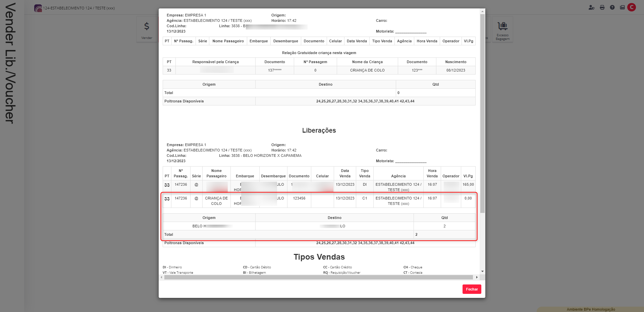Image resolution: width=644 pixels, height=312 pixels.
Task: Click the 'BI - Bilhetagem' legend entry
Action: pos(254,273)
